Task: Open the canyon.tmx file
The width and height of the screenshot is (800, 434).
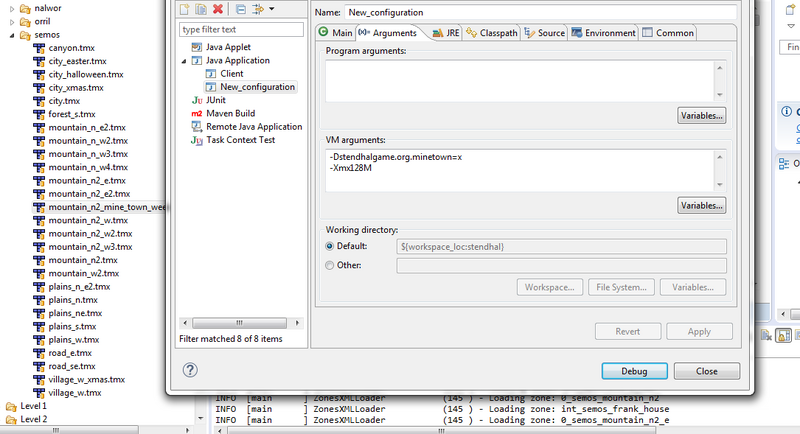Action: (x=70, y=48)
